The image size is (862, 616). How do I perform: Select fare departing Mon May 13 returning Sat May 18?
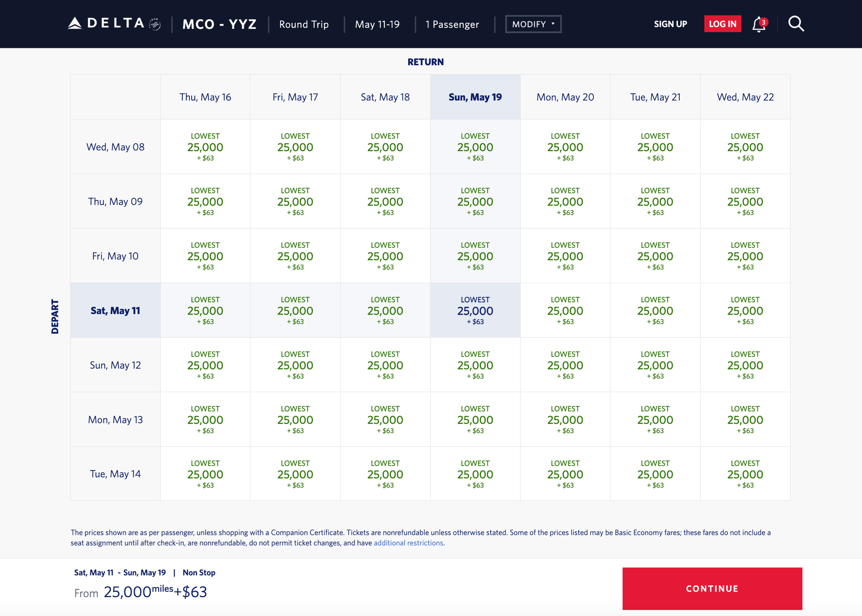[385, 419]
